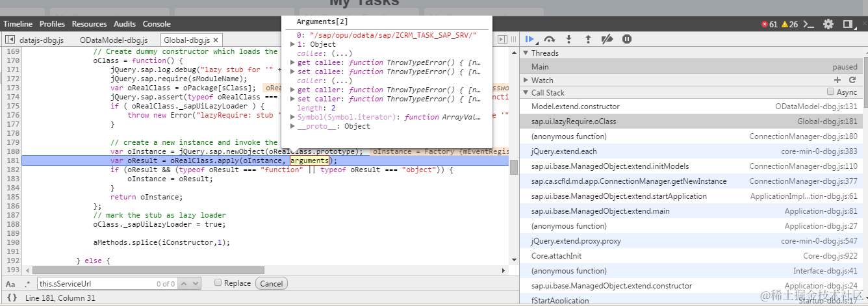The image size is (868, 306).
Task: Expand __proto__ Object entry
Action: click(x=292, y=126)
